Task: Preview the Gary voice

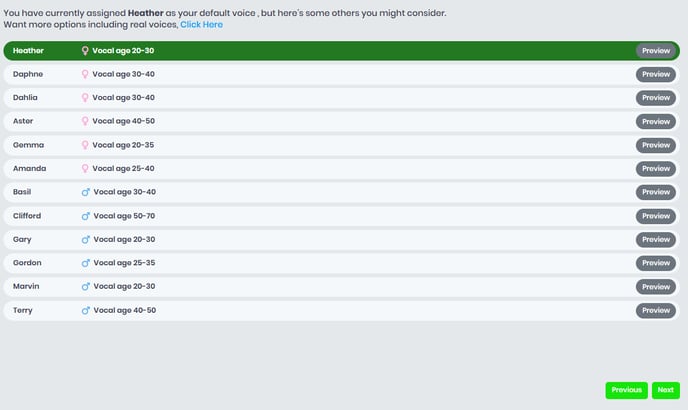Action: coord(656,240)
